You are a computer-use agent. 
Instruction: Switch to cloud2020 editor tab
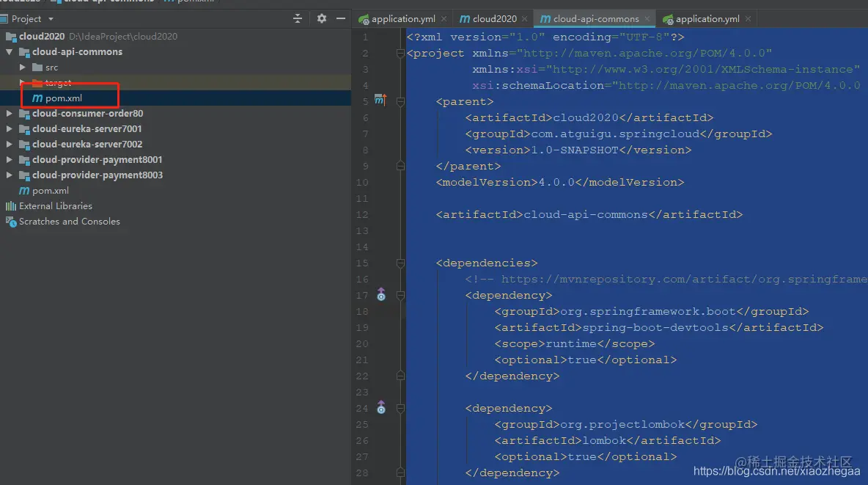coord(494,19)
